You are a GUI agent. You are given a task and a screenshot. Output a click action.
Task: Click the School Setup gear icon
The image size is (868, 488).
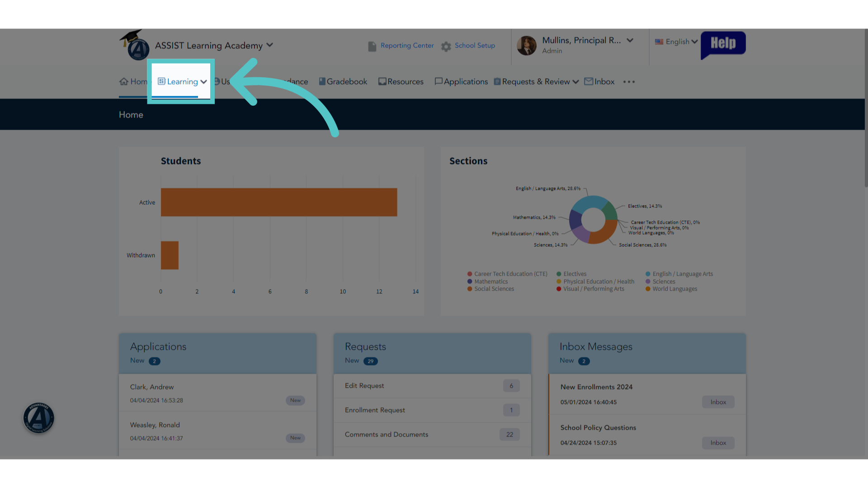pos(446,47)
